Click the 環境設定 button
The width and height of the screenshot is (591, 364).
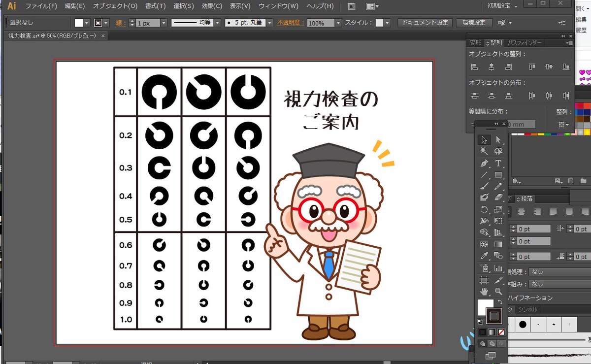(x=474, y=23)
